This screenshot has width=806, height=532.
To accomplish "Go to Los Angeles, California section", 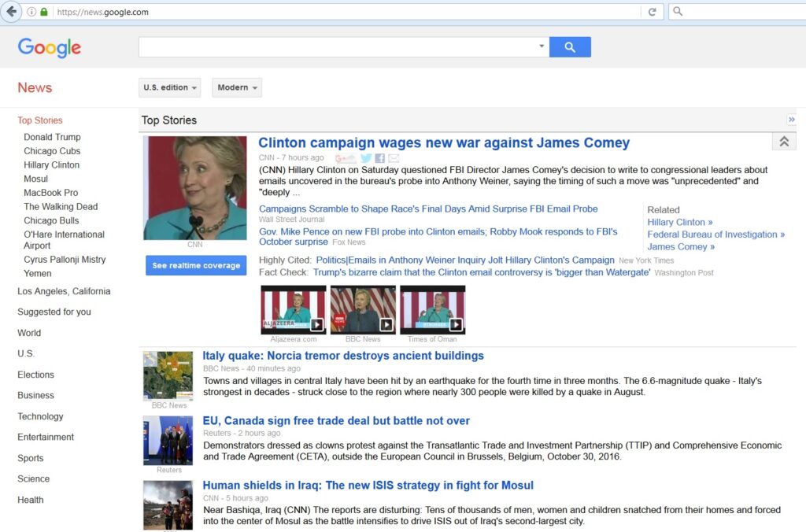I will 64,291.
